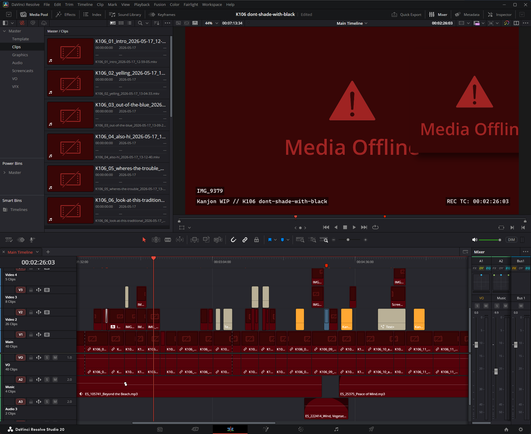
Task: Open the Index panel button
Action: tap(92, 15)
